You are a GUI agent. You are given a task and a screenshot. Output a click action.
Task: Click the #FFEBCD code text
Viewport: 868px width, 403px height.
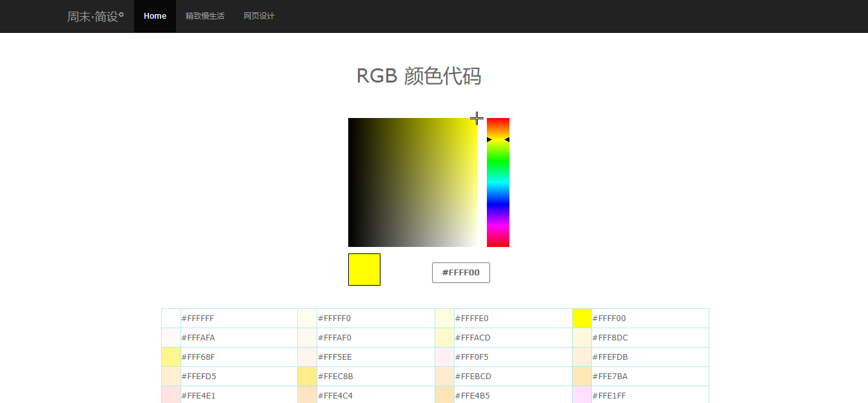473,377
